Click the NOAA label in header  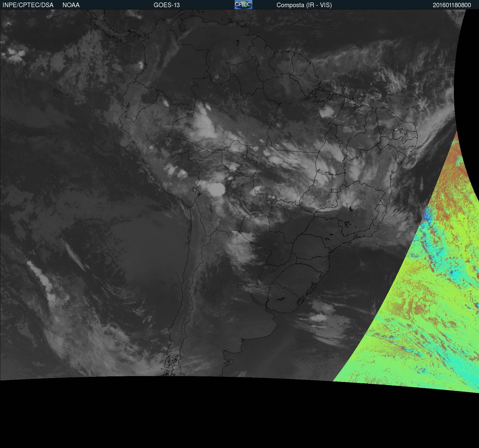[71, 5]
